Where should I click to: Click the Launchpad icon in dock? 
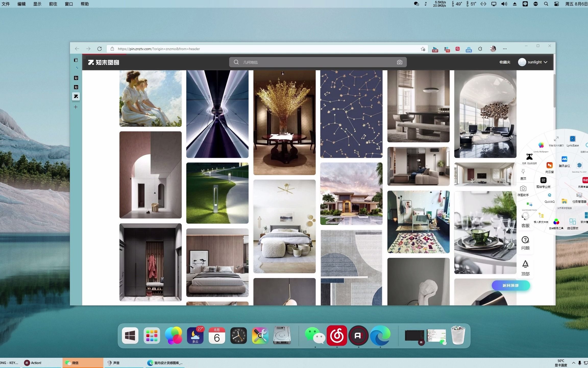(x=152, y=335)
